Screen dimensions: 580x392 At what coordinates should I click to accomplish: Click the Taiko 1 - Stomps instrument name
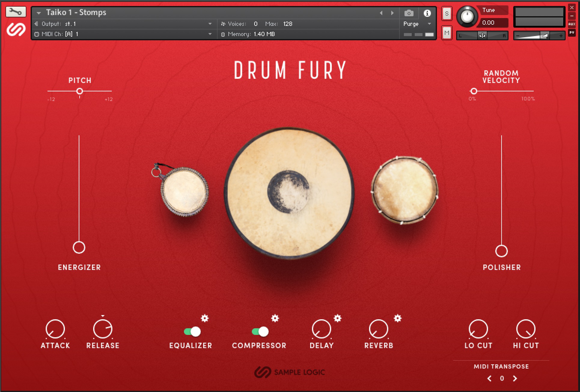[76, 12]
